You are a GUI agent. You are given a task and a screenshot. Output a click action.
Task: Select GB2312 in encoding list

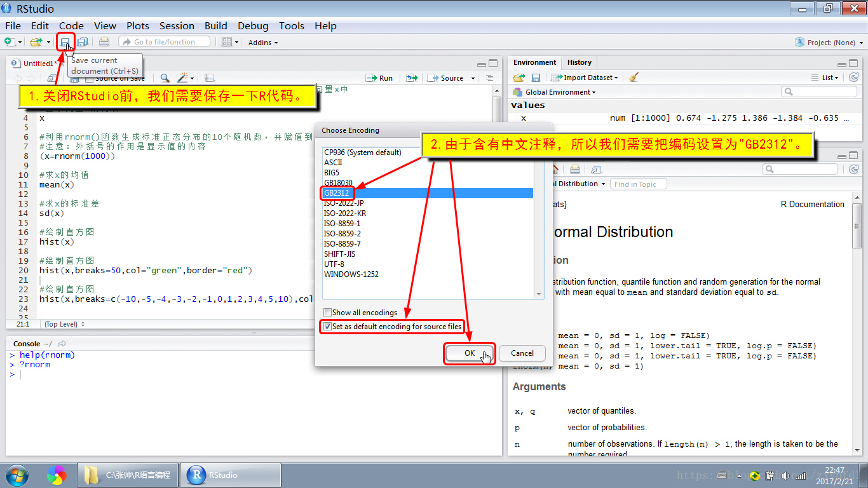(428, 193)
